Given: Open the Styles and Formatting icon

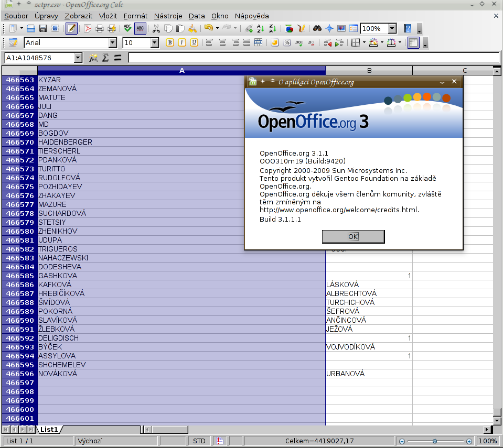Looking at the screenshot, I should click(13, 42).
